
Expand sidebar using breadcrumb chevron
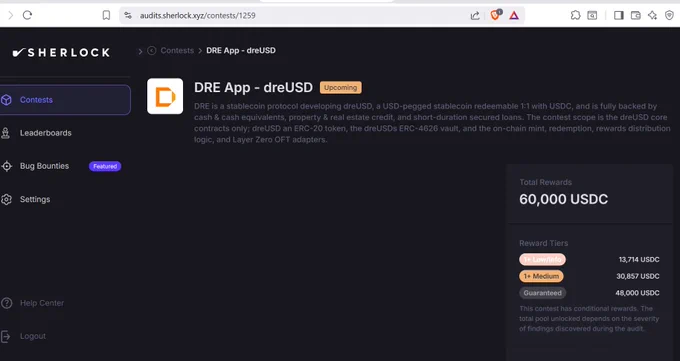coord(140,51)
